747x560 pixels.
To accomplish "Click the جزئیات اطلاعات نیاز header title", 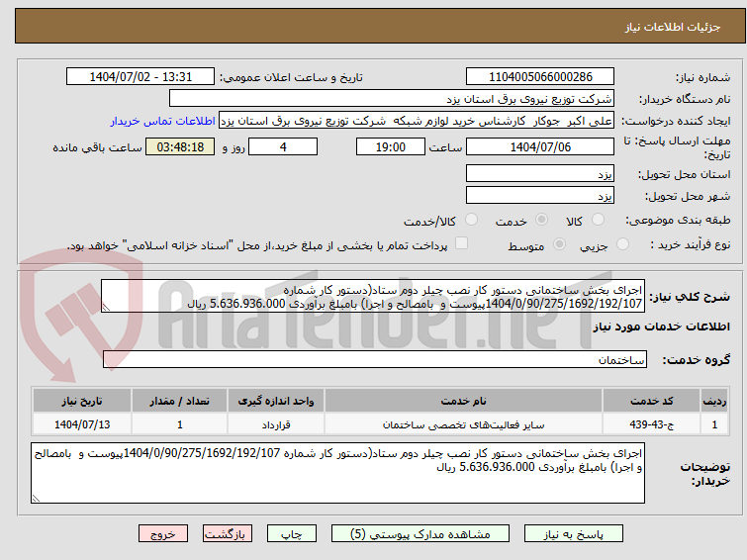I will [673, 27].
